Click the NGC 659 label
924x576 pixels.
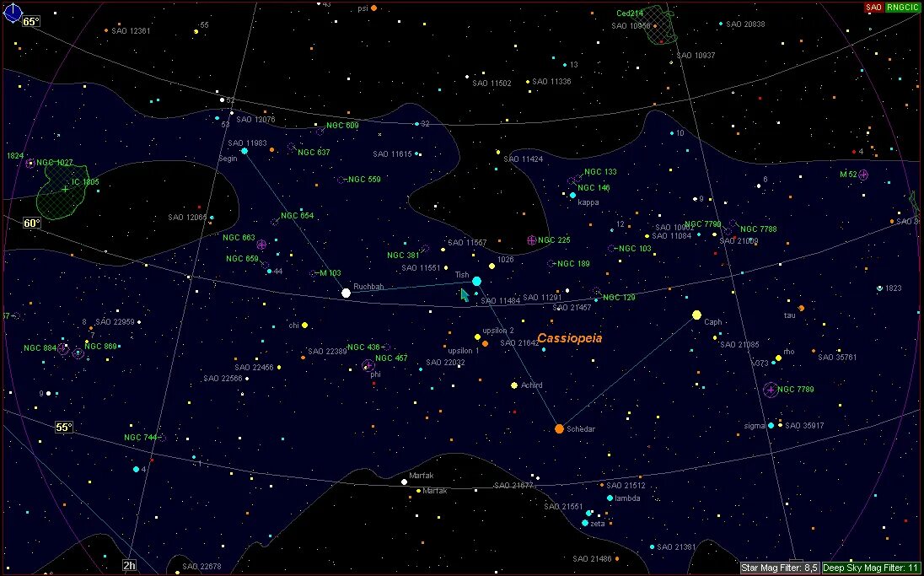242,258
